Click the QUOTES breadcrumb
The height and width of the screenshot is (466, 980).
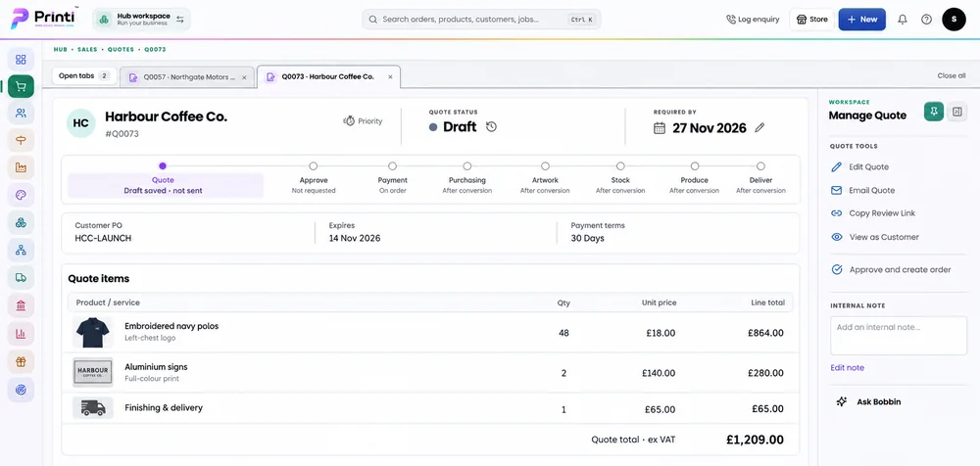(x=121, y=49)
